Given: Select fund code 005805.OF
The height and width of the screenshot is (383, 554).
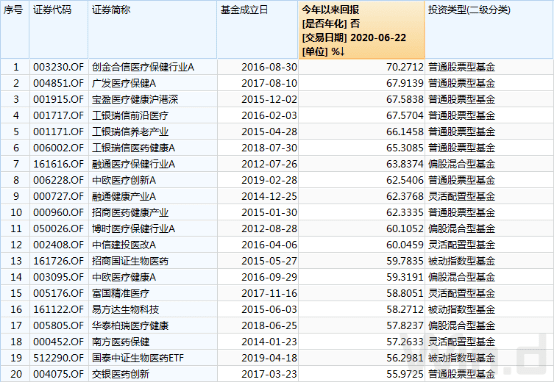Looking at the screenshot, I should point(59,326).
